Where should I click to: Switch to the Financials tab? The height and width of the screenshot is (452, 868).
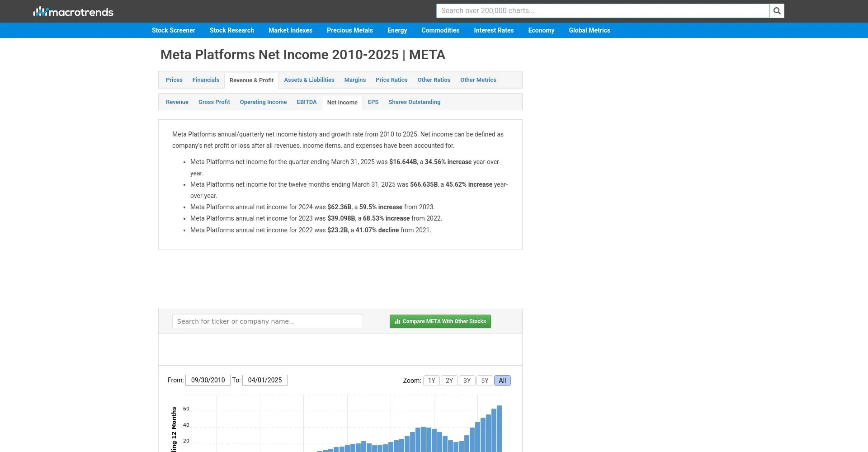206,80
